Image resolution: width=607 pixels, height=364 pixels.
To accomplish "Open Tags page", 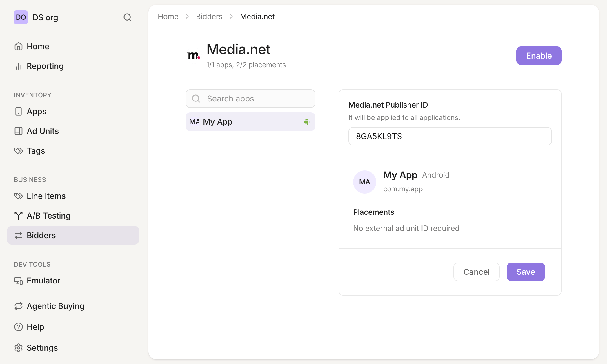I will point(73,151).
